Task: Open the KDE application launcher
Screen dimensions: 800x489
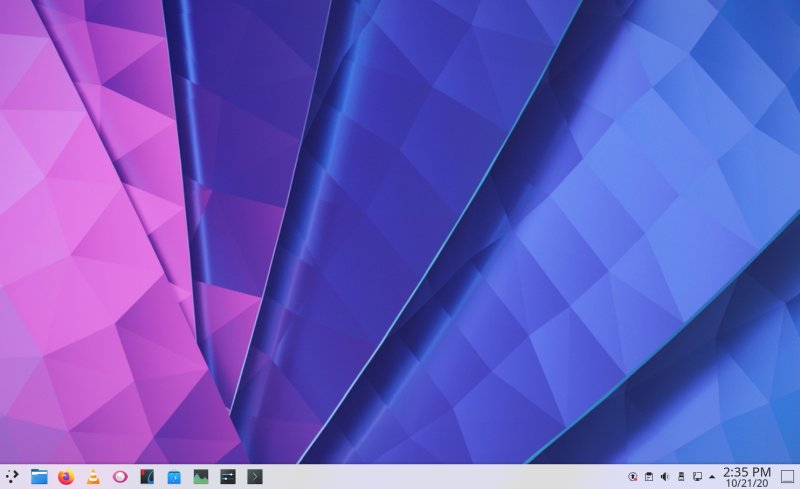Action: tap(12, 477)
